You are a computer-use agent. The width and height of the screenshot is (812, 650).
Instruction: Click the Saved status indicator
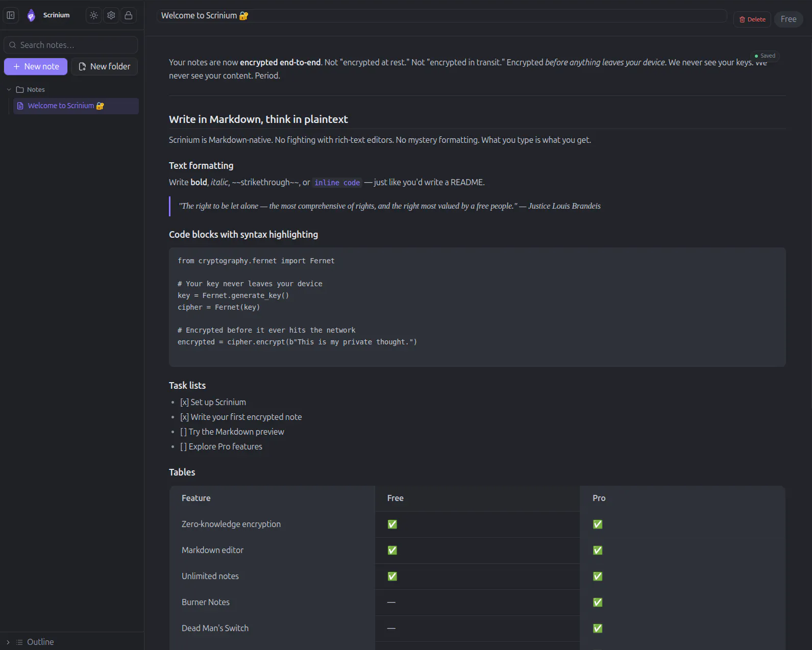765,56
